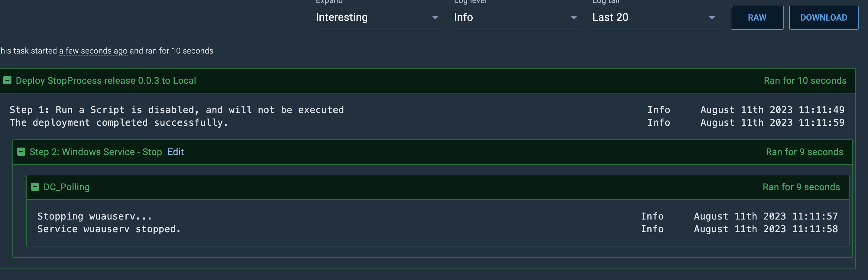Collapse the 'Deploy StopProcess release 0.0.3 to Local' section
The width and height of the screenshot is (868, 280).
pyautogui.click(x=7, y=80)
